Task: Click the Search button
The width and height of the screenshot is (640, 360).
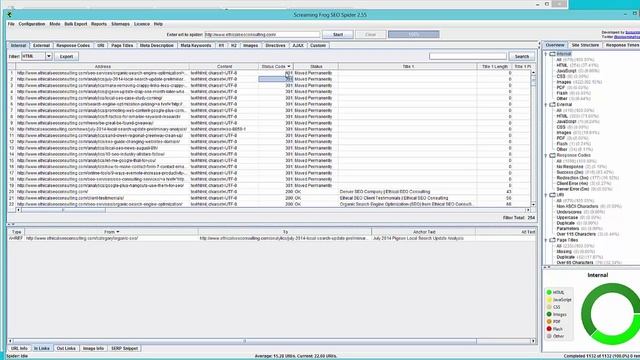Action: point(522,56)
